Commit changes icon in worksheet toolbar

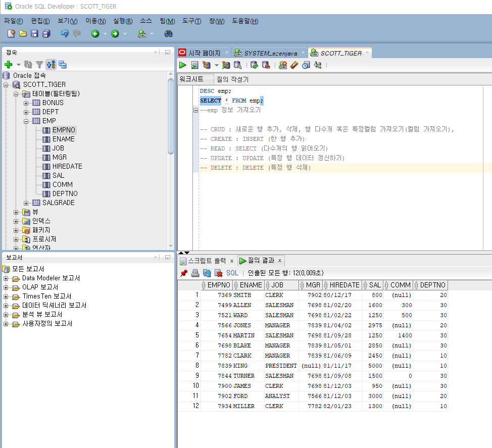[254, 65]
